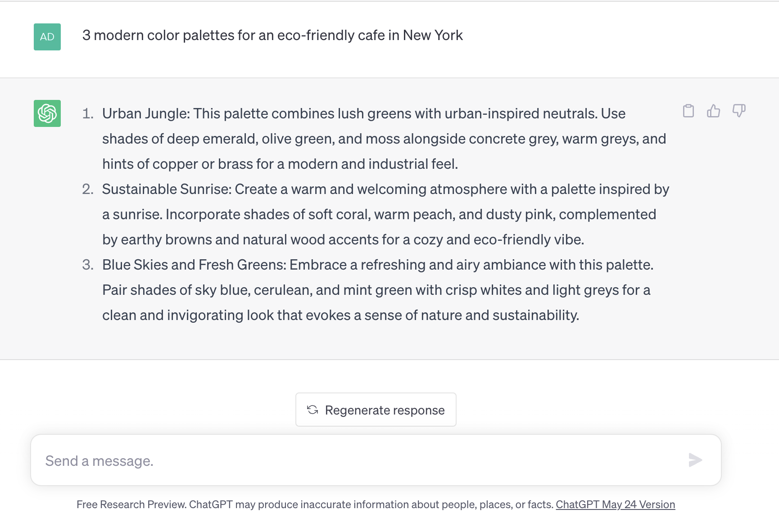
Task: Click the AD user avatar
Action: pyautogui.click(x=47, y=37)
